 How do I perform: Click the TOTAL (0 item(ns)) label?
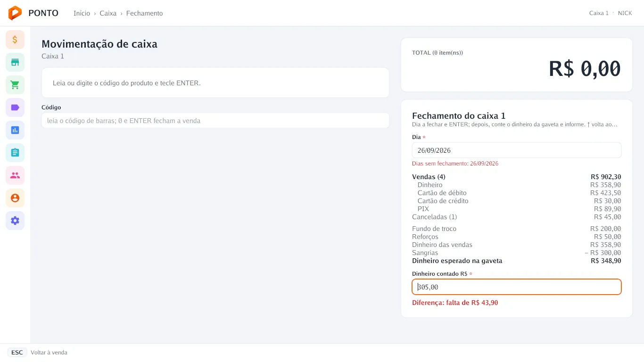(438, 53)
